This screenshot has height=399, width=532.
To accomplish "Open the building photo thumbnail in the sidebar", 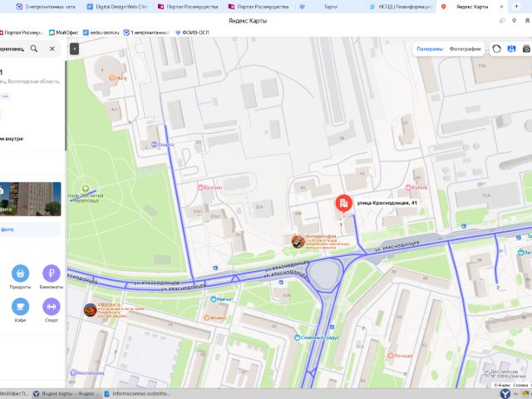I will click(30, 199).
